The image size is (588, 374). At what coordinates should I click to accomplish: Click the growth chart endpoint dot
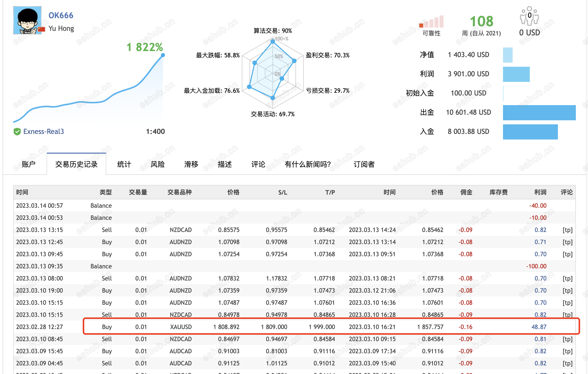tap(163, 55)
